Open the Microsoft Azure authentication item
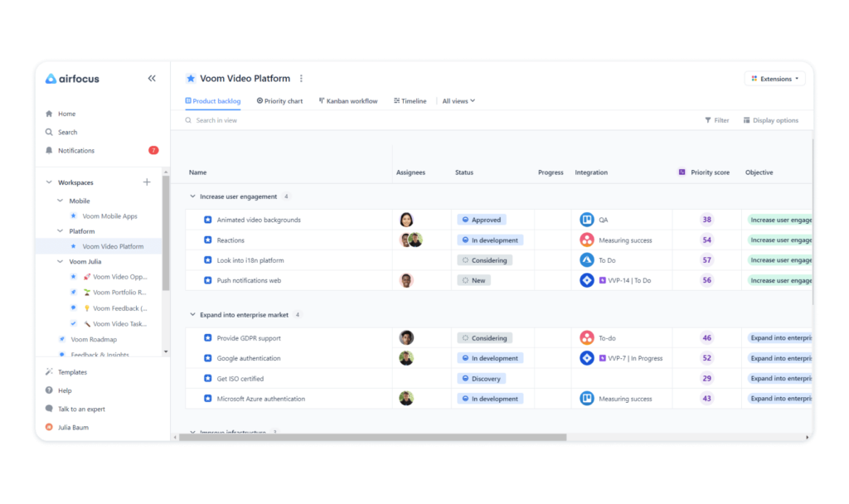Viewport: 849px width, 504px height. (261, 399)
